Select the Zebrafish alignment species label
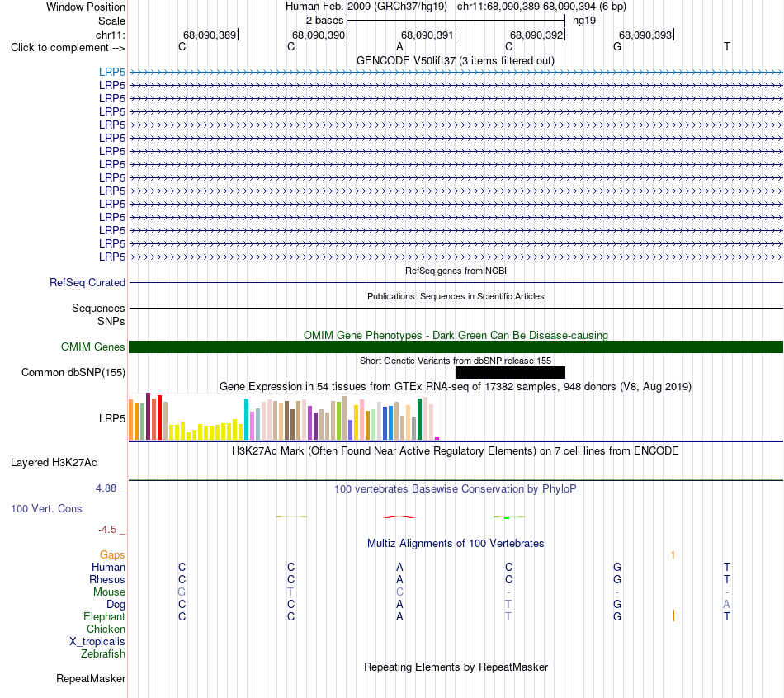Screen dimensions: 784x698 [103, 654]
